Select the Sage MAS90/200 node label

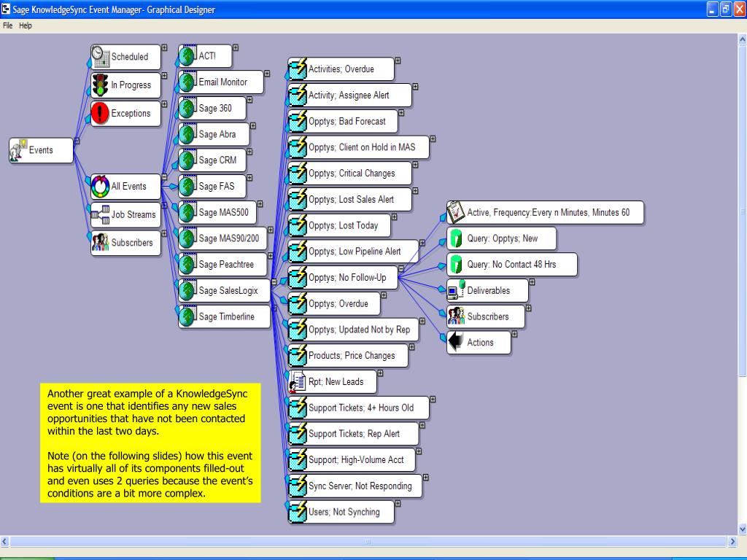(229, 238)
